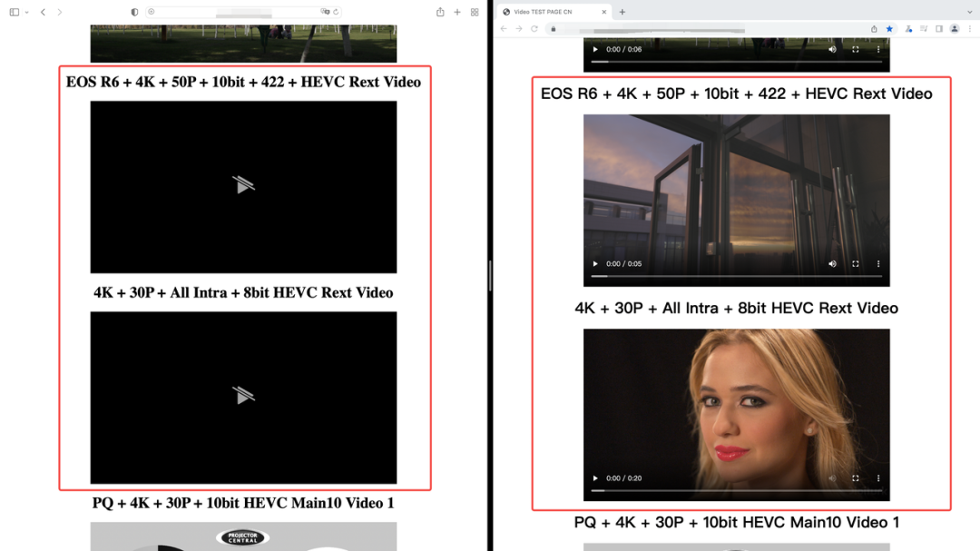This screenshot has height=551, width=980.
Task: Seek on the 0:06 video progress bar
Action: pyautogui.click(x=736, y=62)
